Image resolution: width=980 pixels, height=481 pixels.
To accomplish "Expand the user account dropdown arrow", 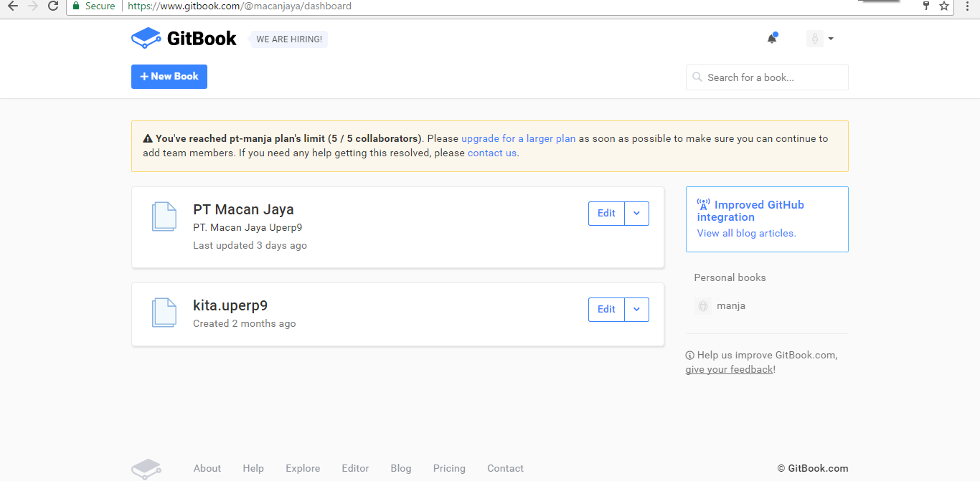I will point(831,39).
